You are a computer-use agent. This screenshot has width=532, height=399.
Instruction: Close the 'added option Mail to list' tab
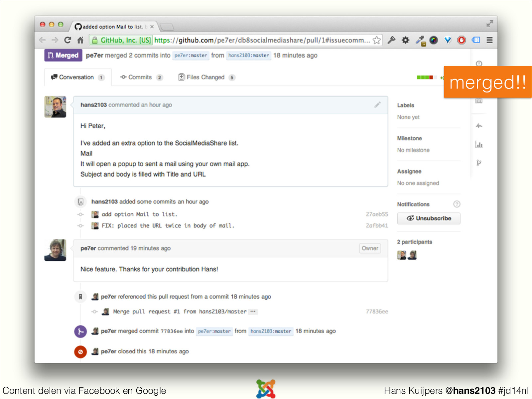coord(152,27)
